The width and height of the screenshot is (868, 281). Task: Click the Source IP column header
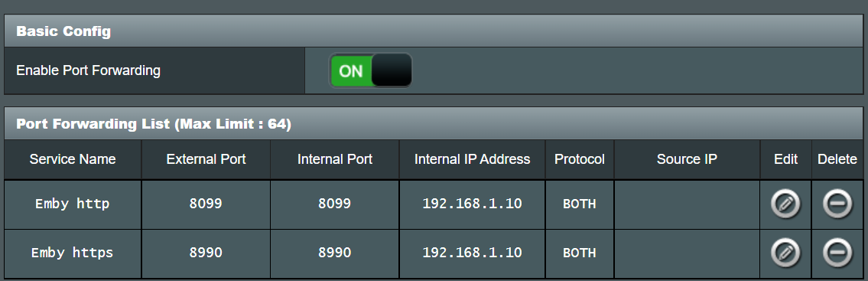(687, 159)
